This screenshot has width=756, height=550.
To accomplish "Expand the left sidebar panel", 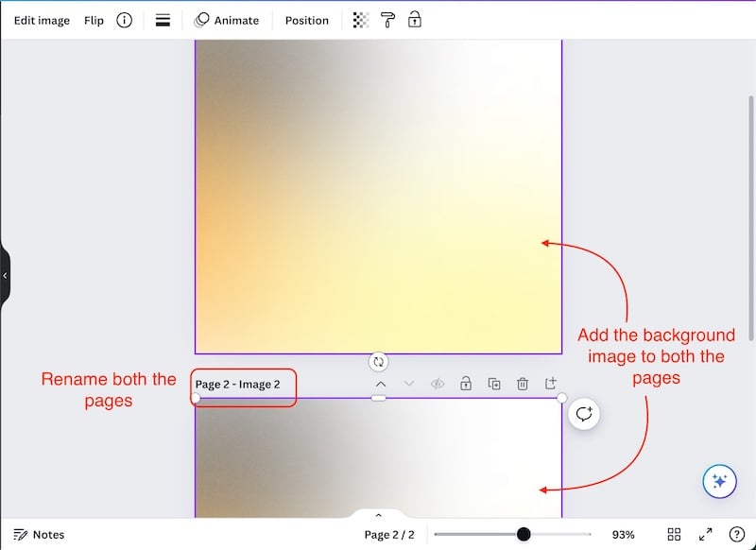I will [6, 275].
